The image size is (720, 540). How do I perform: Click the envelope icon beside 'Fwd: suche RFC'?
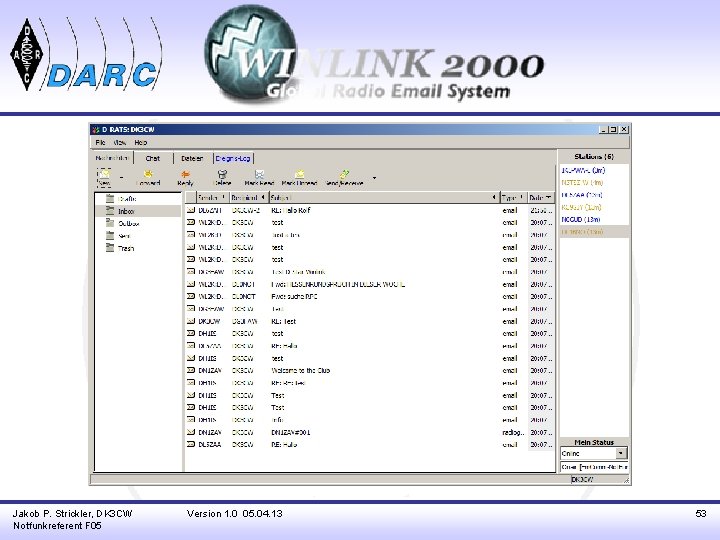pos(191,297)
